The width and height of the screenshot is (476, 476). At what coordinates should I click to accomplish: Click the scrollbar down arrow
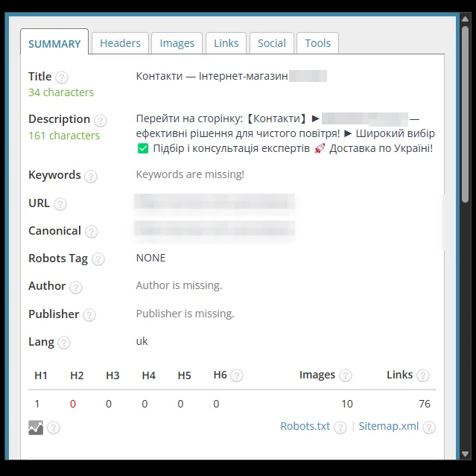[x=465, y=454]
